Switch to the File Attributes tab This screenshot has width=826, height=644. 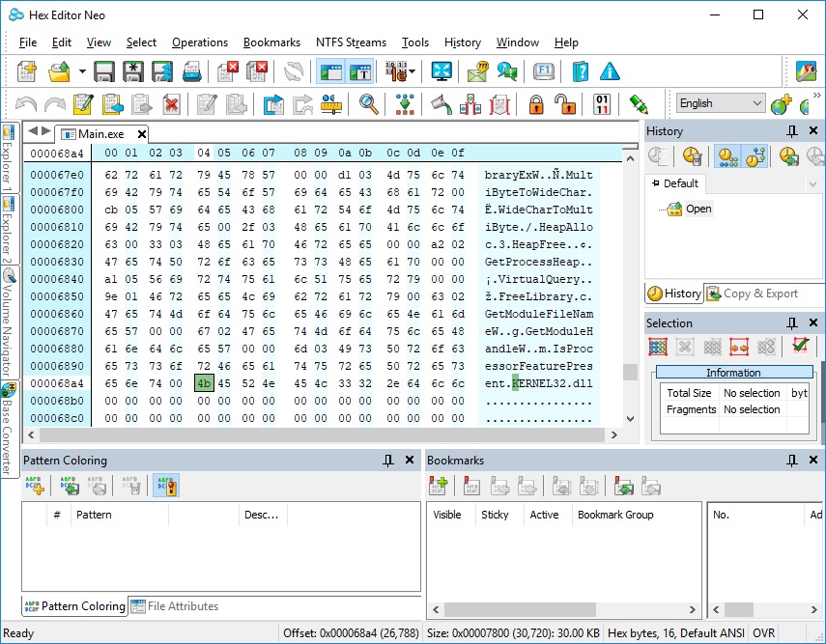pyautogui.click(x=175, y=606)
